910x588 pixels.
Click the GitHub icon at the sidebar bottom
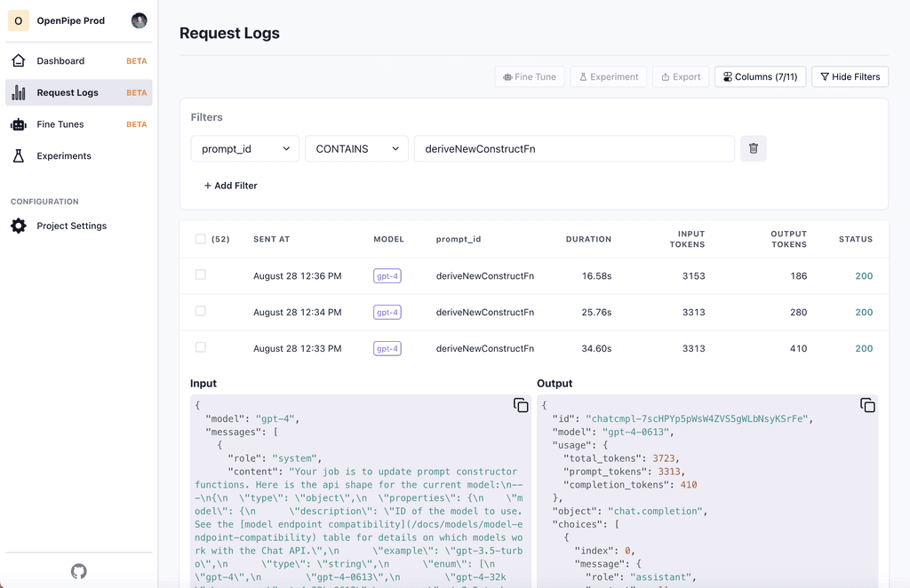click(x=78, y=571)
